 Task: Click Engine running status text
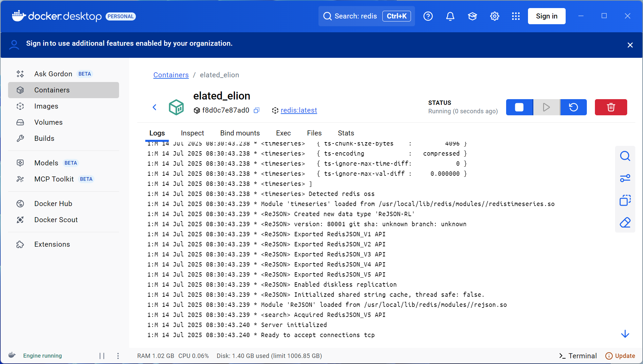coord(42,356)
